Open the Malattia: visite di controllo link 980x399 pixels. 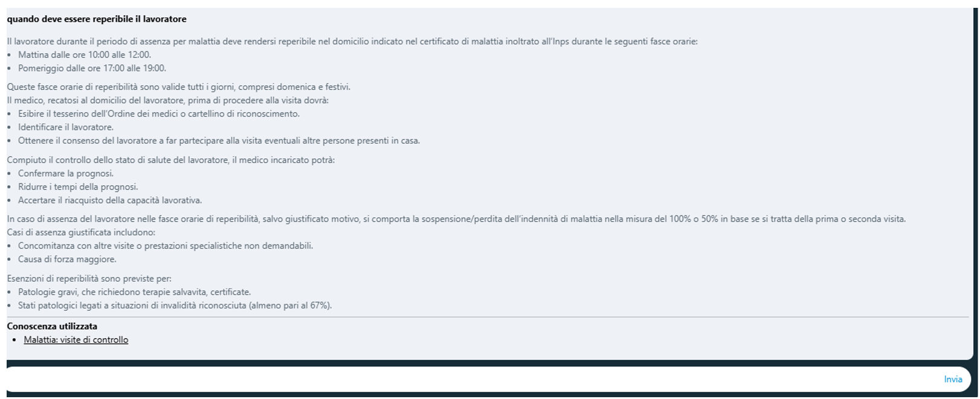pyautogui.click(x=76, y=340)
